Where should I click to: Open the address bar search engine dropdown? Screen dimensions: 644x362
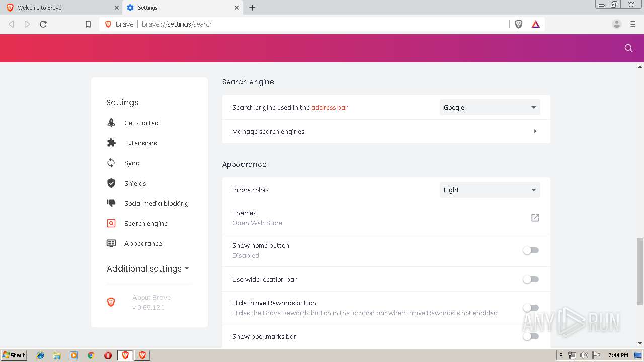coord(490,107)
